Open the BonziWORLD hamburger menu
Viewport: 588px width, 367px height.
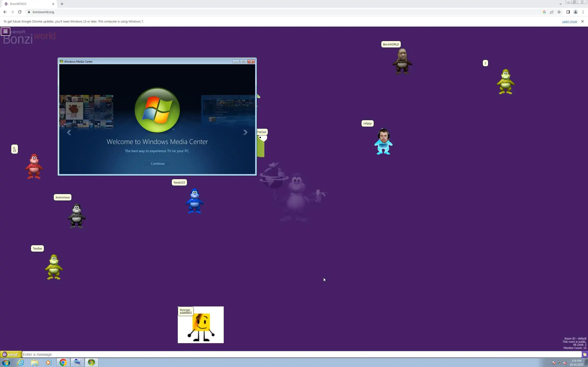(x=5, y=31)
